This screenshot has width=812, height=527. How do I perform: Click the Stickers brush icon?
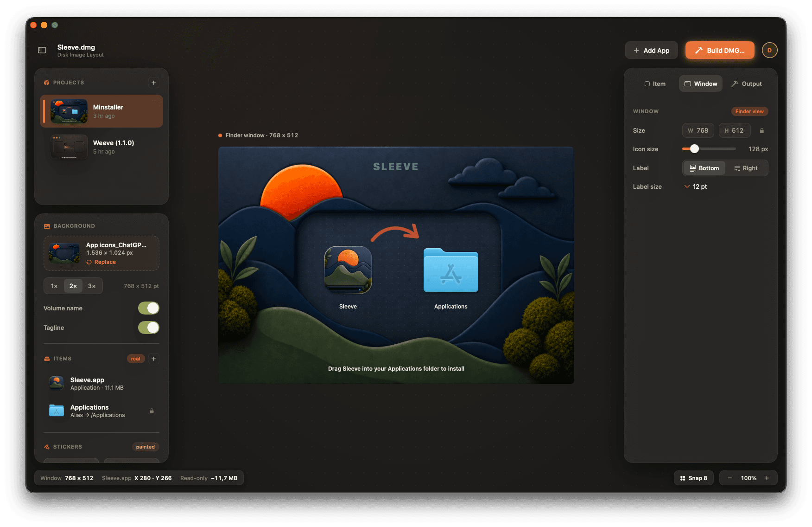pos(47,447)
